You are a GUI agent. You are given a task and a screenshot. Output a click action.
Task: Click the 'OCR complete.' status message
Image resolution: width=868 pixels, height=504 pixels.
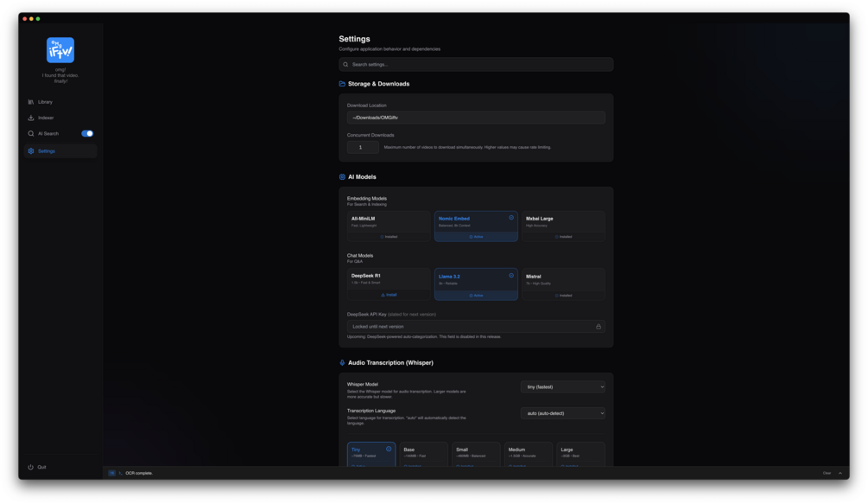pos(139,474)
